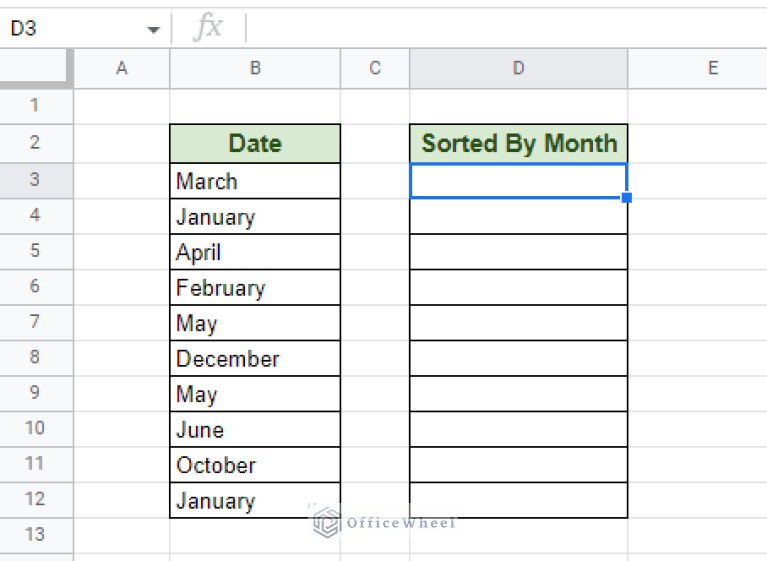Screen dimensions: 767x561
Task: Select column A header
Action: pyautogui.click(x=122, y=68)
